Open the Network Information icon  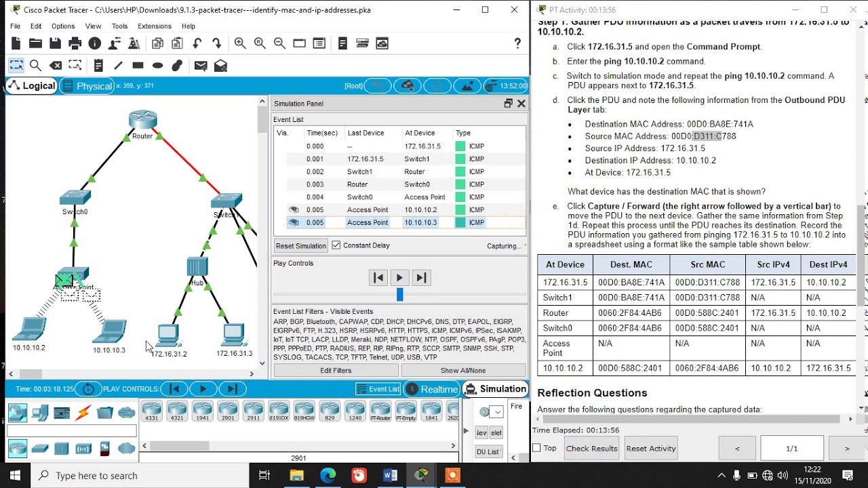tap(95, 43)
